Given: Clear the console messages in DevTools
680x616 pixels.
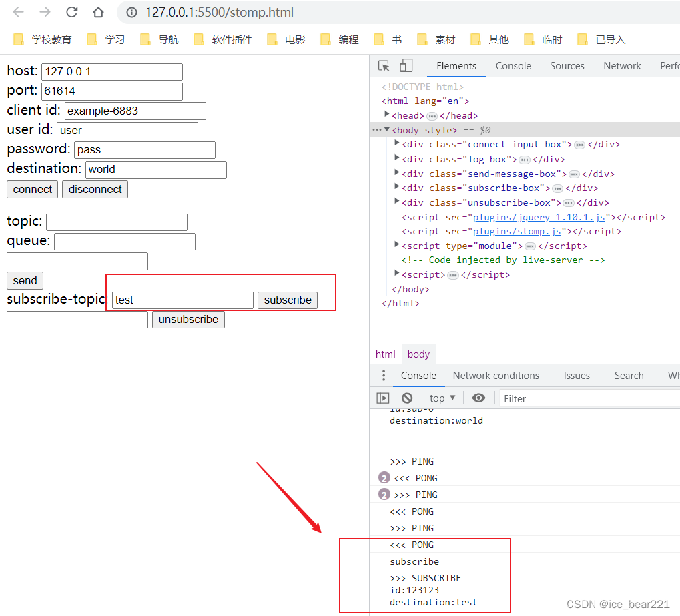Looking at the screenshot, I should pyautogui.click(x=407, y=398).
